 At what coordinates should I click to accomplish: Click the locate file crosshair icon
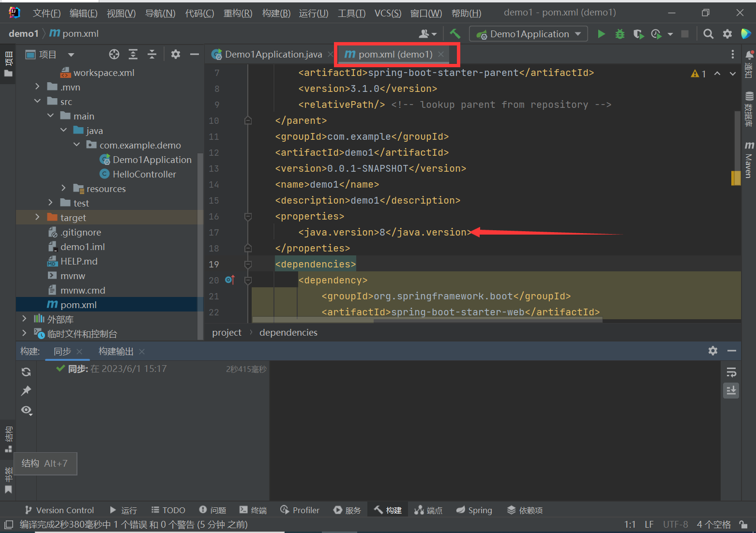(114, 54)
